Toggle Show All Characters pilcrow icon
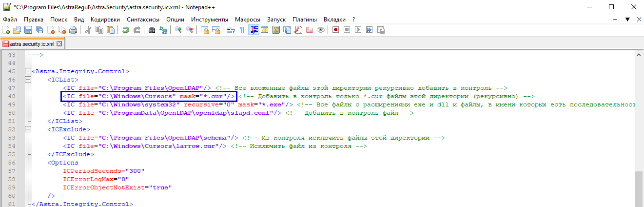 242,30
